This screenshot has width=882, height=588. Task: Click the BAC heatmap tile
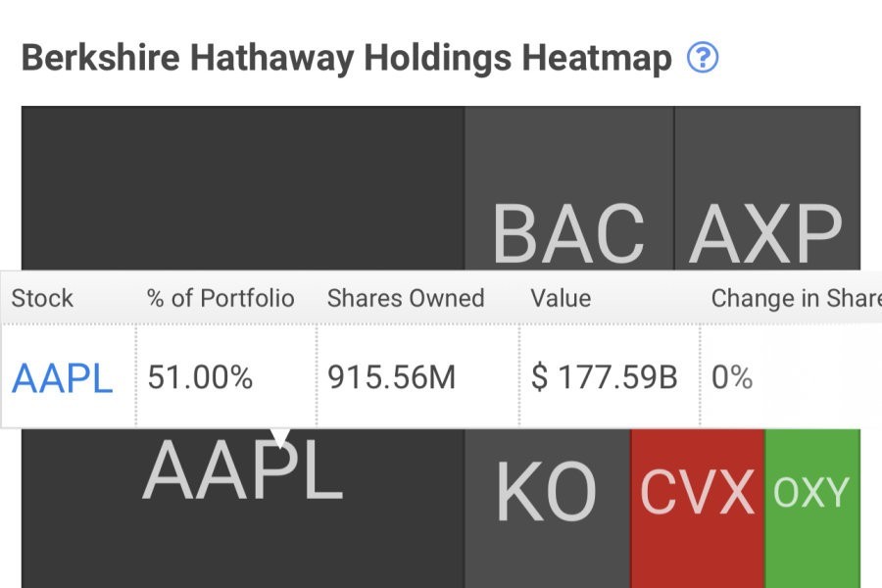568,233
